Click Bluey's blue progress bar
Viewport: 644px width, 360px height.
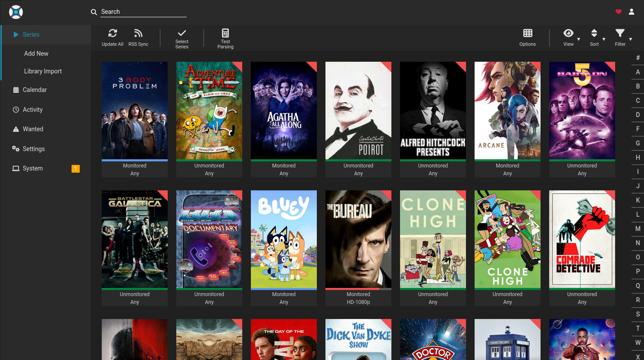click(x=284, y=289)
